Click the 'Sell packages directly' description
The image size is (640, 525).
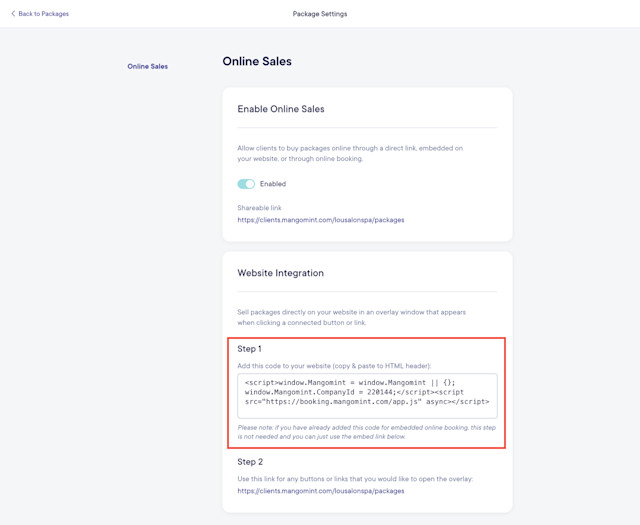point(351,317)
